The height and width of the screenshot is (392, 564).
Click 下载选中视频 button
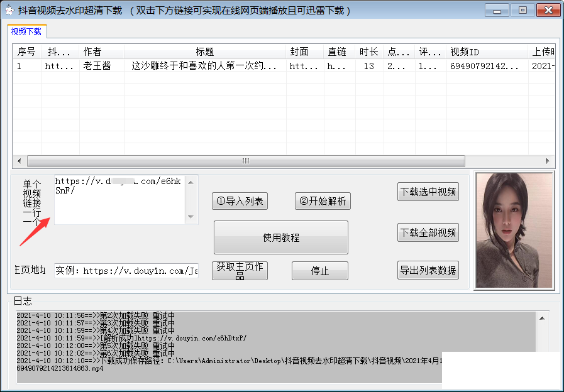pyautogui.click(x=428, y=192)
